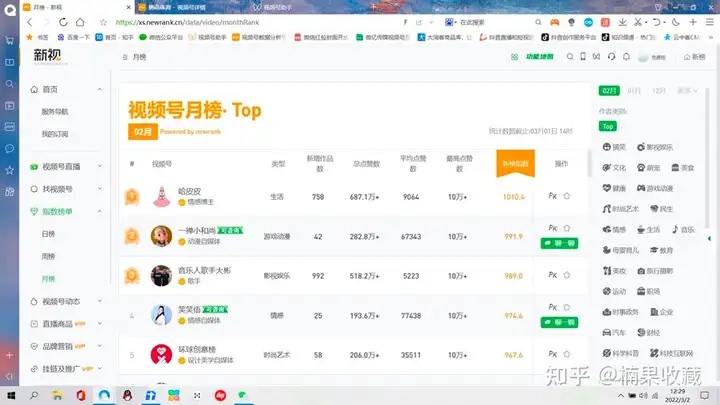This screenshot has height=405, width=720.
Task: Collapse the sidebar via menu icon beside 月榜
Action: click(125, 57)
